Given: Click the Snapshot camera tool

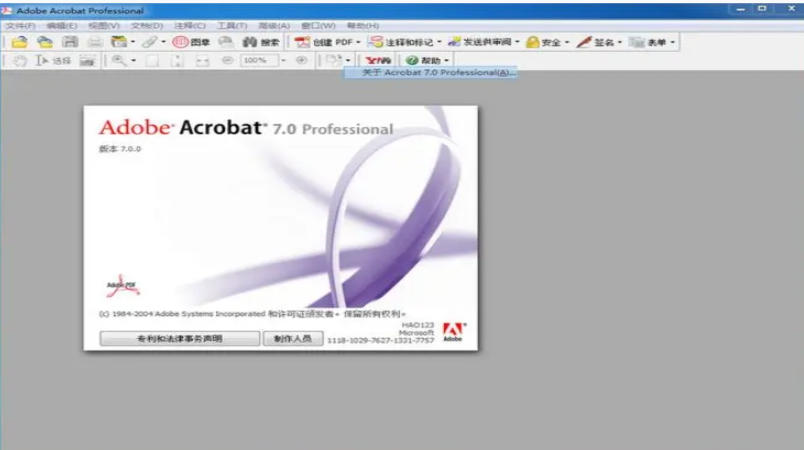Looking at the screenshot, I should [x=87, y=60].
